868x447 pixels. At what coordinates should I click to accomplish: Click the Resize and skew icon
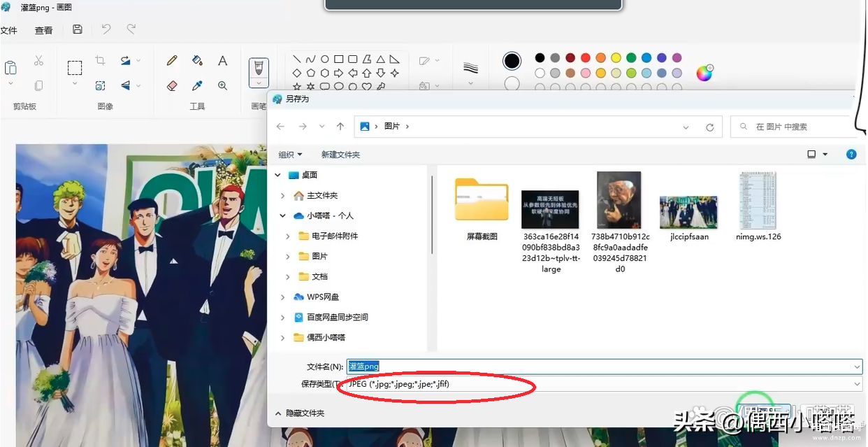(101, 85)
